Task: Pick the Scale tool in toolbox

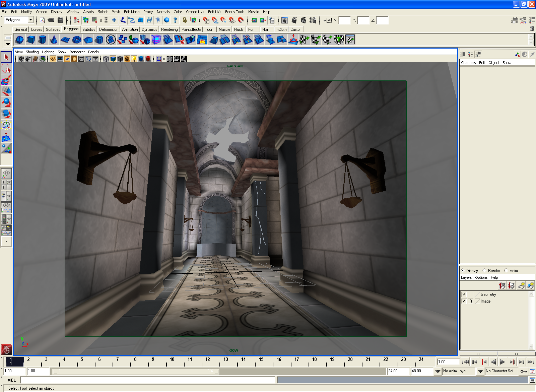Action: coord(6,114)
